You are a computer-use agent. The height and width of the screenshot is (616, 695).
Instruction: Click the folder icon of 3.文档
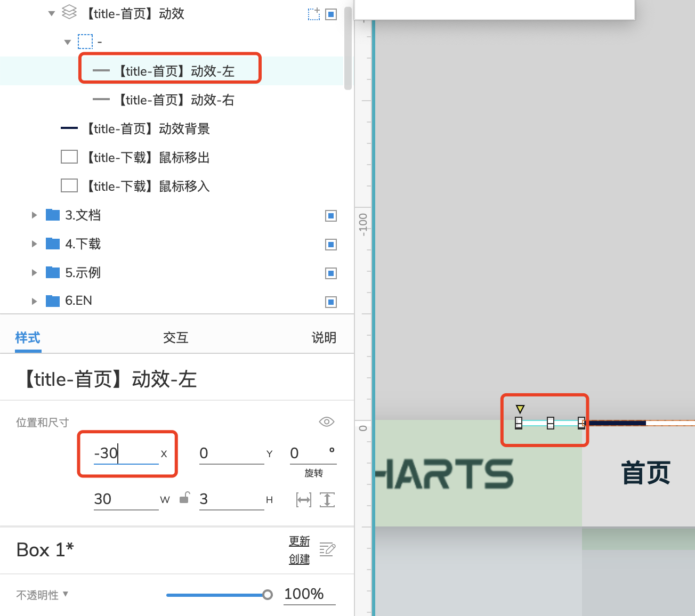coord(53,215)
